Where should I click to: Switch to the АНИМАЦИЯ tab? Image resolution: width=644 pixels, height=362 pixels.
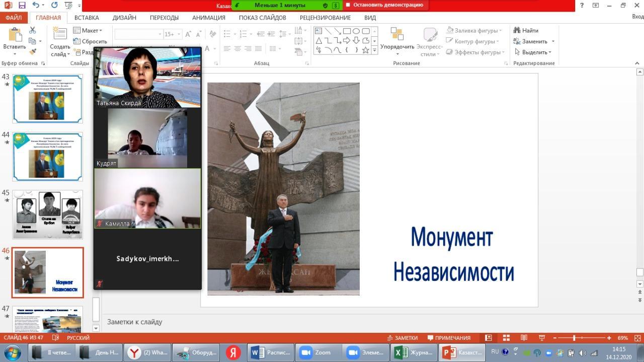click(x=208, y=17)
